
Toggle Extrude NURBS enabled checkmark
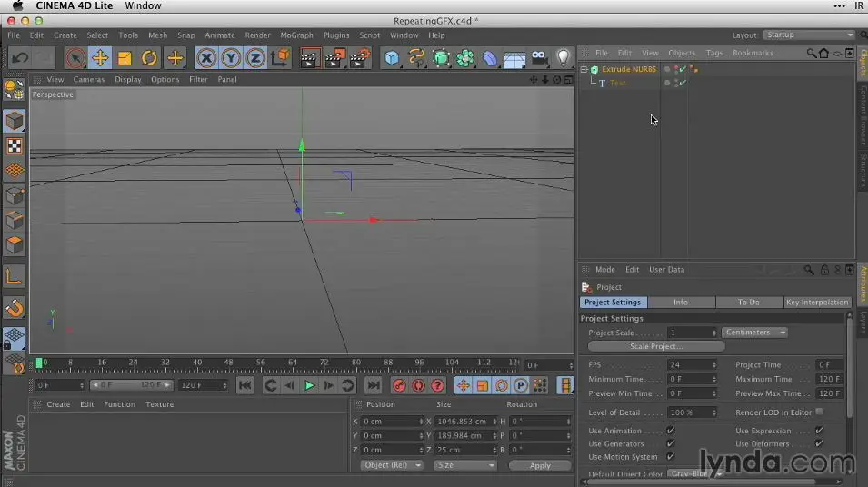click(683, 69)
